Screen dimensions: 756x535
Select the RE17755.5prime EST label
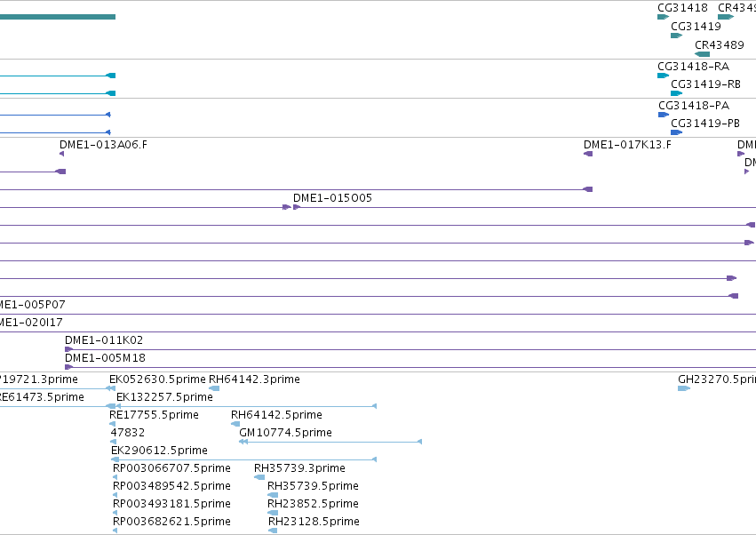(x=155, y=415)
